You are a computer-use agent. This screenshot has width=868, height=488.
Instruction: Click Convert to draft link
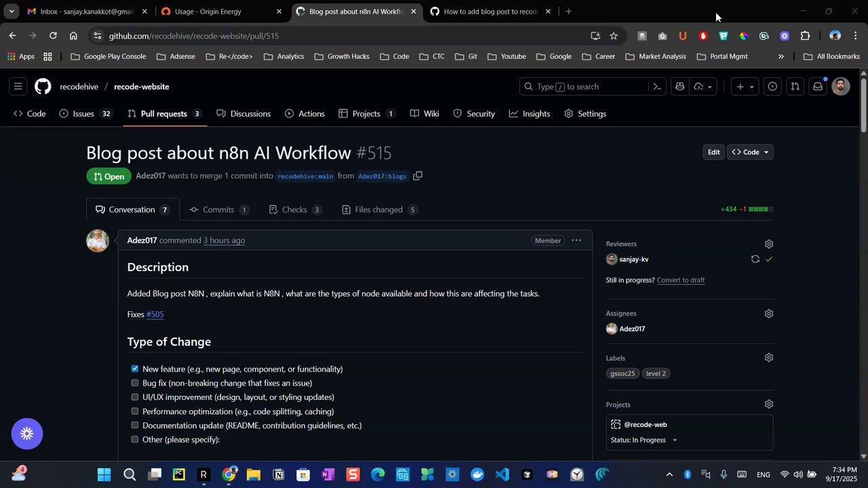coord(681,280)
